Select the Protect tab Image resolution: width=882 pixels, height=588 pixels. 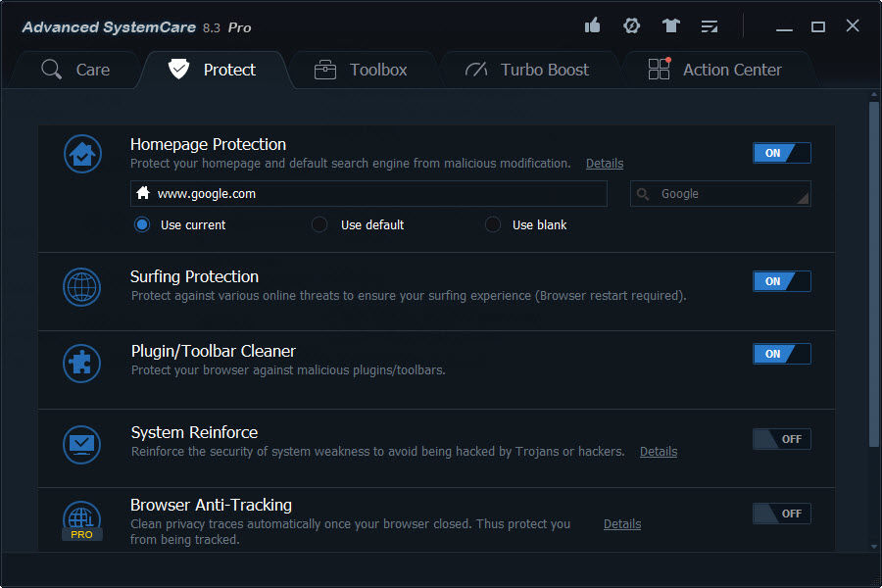[x=214, y=70]
